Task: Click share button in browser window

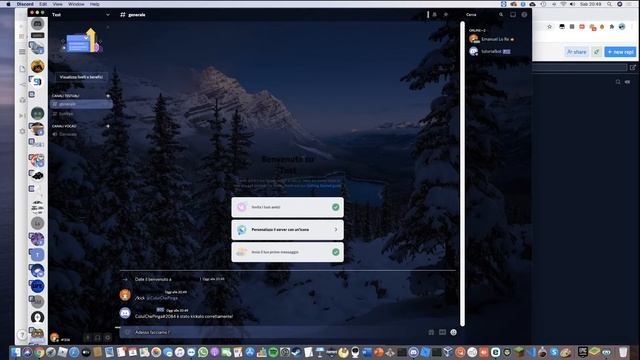Action: (x=577, y=52)
